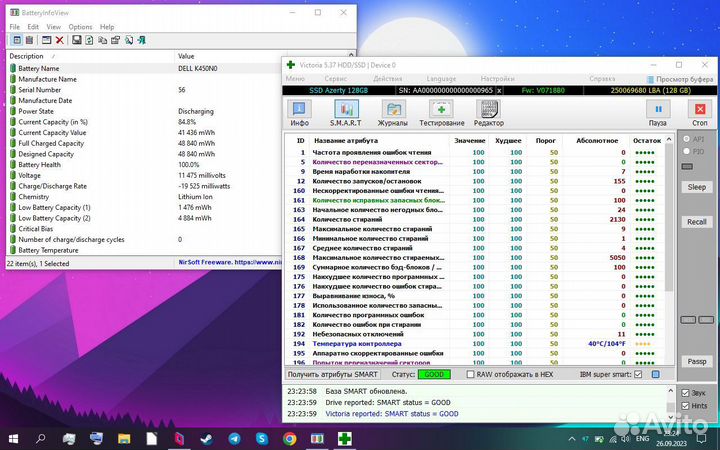Viewport: 720px width, 450px height.
Task: Click the green GOOD status indicator
Action: pyautogui.click(x=434, y=374)
